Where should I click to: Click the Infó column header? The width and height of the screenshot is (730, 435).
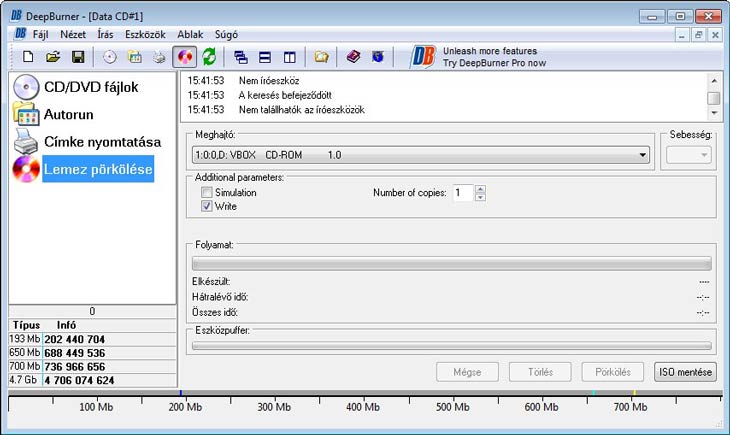tap(66, 325)
